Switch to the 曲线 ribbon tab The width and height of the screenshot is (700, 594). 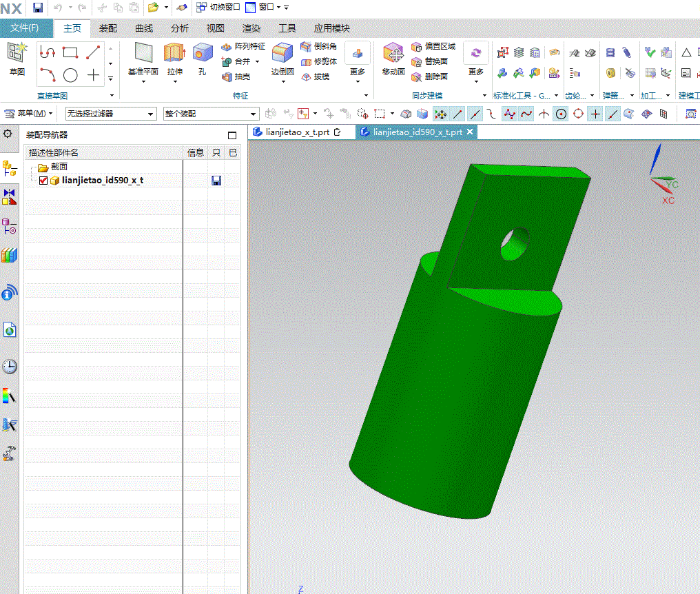(x=144, y=28)
